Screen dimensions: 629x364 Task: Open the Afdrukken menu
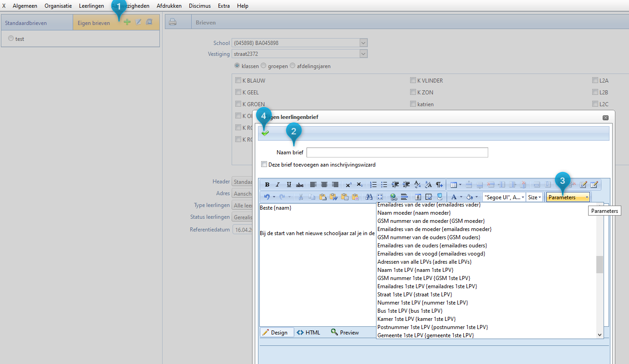pos(169,6)
